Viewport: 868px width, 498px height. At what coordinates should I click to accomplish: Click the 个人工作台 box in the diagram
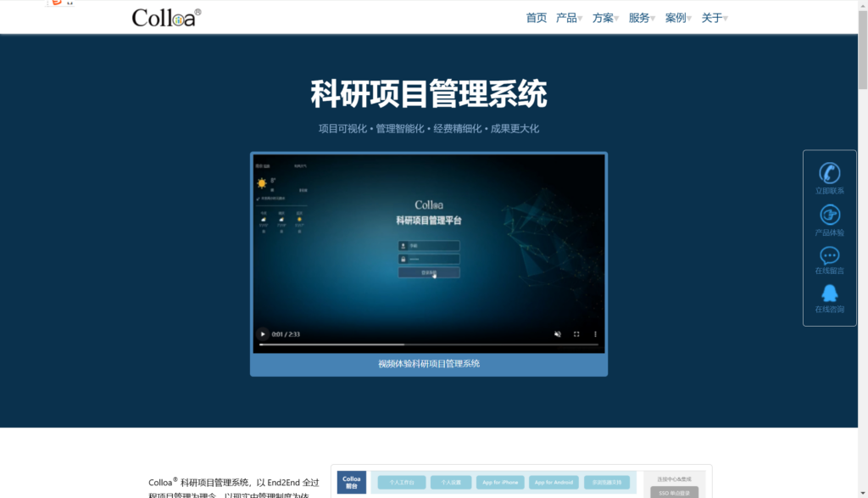coord(401,483)
